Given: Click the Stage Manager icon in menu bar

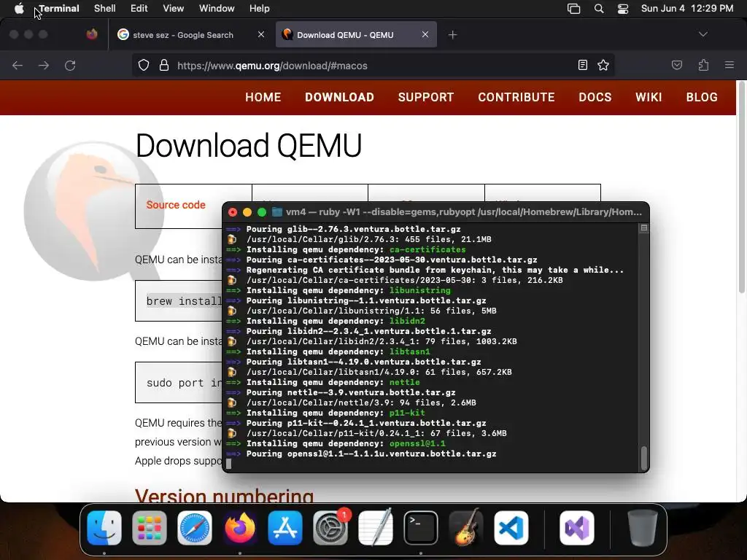Looking at the screenshot, I should coord(573,9).
